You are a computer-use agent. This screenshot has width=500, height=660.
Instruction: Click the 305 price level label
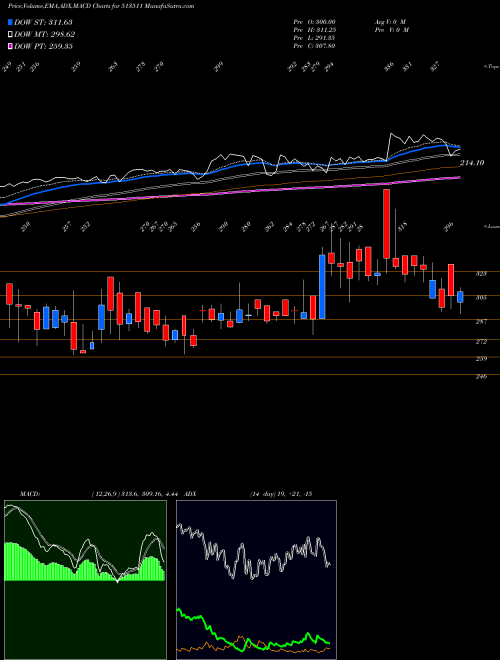[x=481, y=298]
